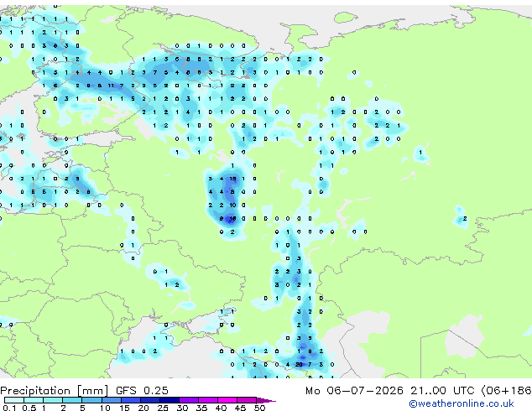
Task: Click the '11' precipitation value on map
Action: click(x=111, y=86)
